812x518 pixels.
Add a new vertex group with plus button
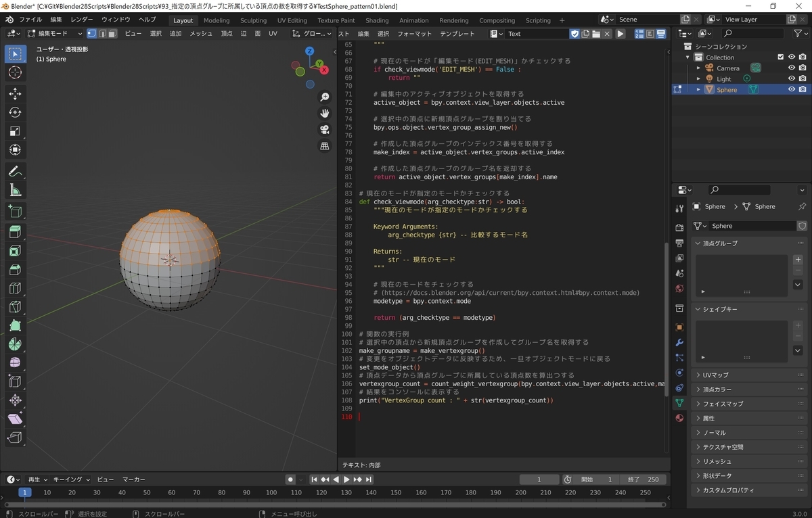coord(798,260)
